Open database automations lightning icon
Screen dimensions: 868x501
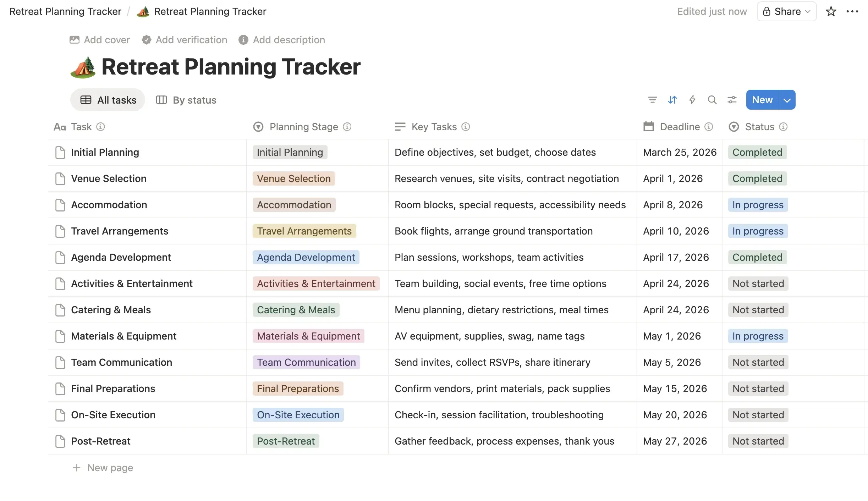pos(692,100)
